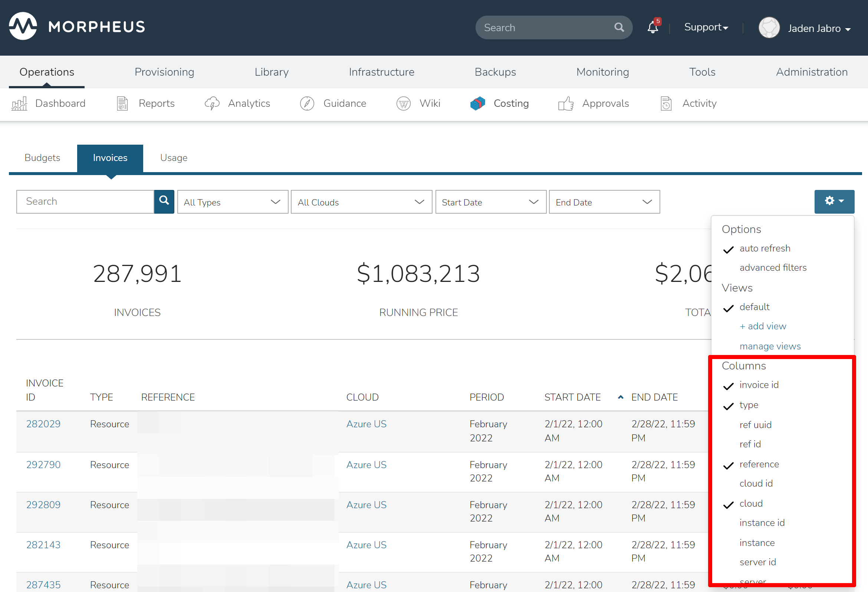Viewport: 868px width, 592px height.
Task: Open the Activity clipboard icon
Action: click(666, 103)
